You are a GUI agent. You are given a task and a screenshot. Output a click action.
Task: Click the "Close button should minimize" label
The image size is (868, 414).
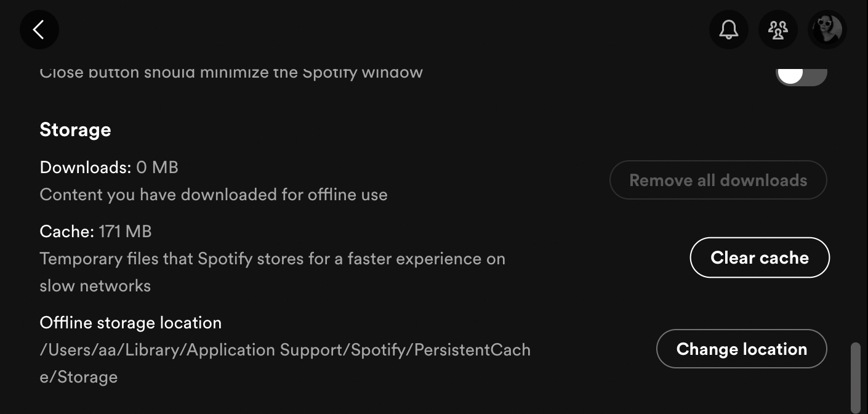click(231, 72)
